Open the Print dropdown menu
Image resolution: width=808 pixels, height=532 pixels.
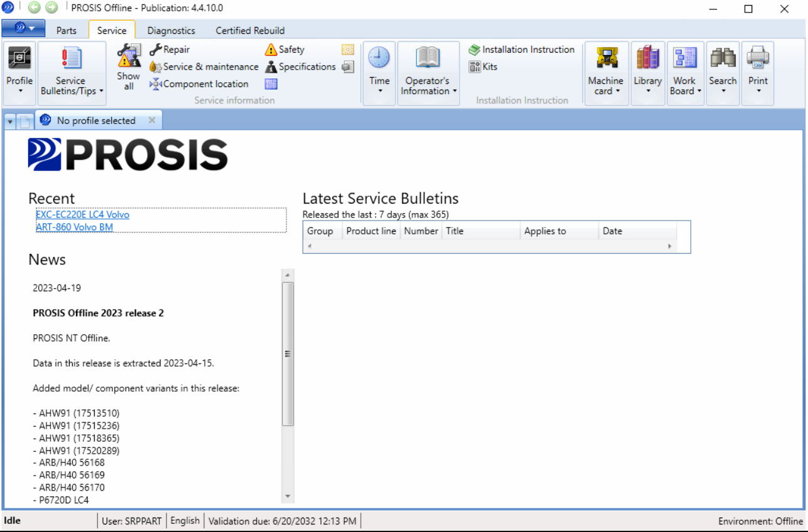click(x=758, y=91)
